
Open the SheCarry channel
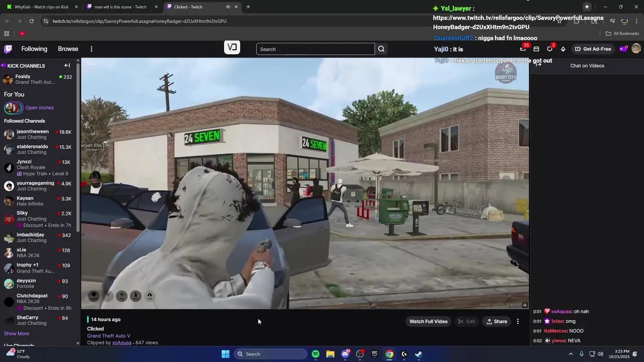pyautogui.click(x=38, y=320)
